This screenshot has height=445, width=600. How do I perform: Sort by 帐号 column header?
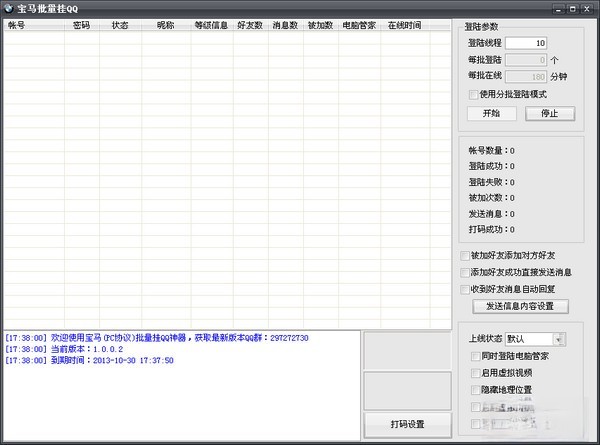coord(34,25)
